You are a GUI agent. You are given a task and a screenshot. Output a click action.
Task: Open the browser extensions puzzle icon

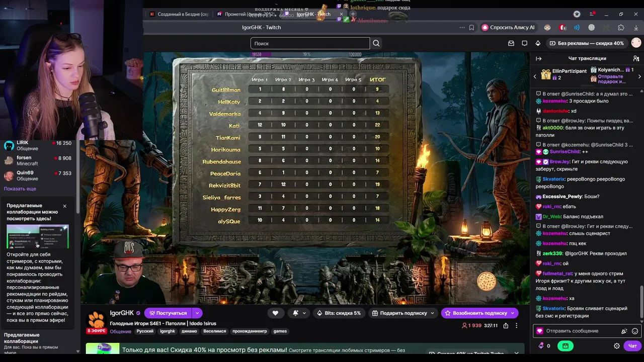pos(621,28)
